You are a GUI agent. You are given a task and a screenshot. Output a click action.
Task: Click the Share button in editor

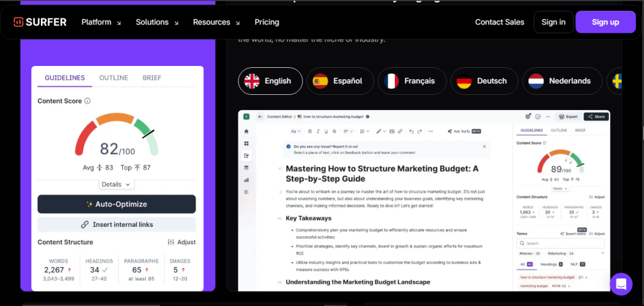click(596, 116)
